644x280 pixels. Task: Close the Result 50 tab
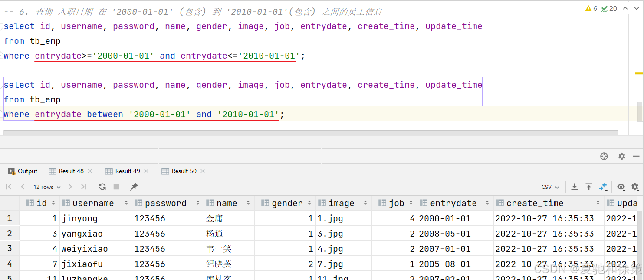(x=203, y=171)
